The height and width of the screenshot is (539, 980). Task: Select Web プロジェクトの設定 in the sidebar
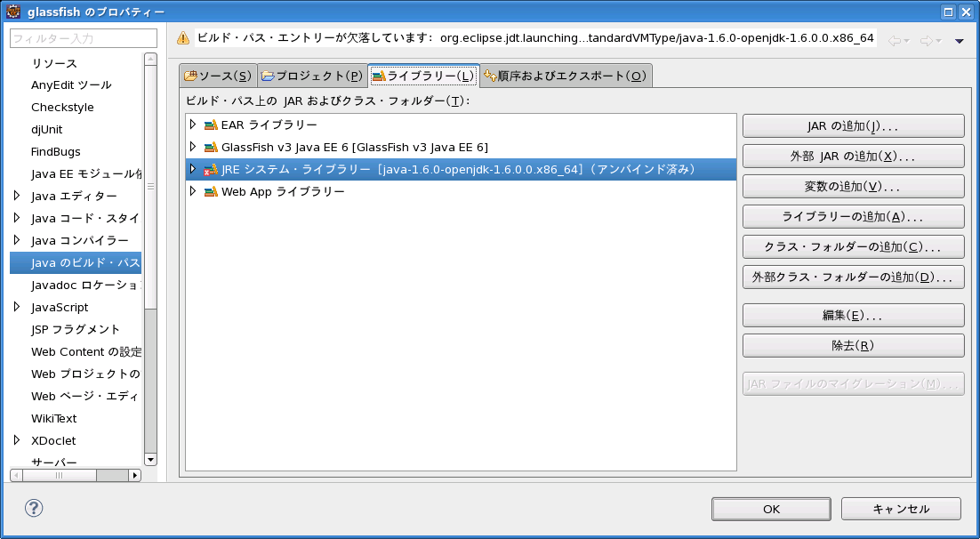pyautogui.click(x=86, y=374)
